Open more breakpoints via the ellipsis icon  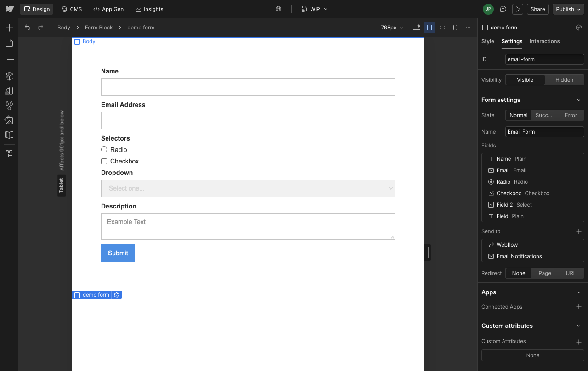tap(468, 28)
